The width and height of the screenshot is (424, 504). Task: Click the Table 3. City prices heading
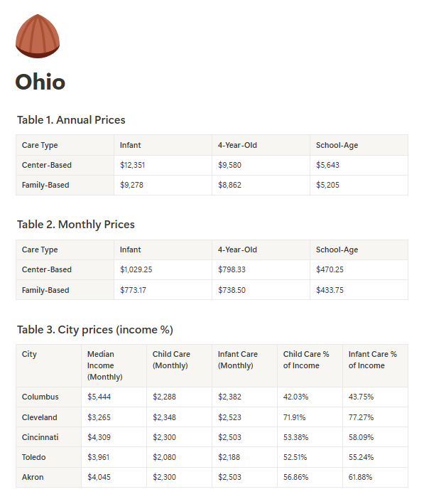pyautogui.click(x=95, y=330)
